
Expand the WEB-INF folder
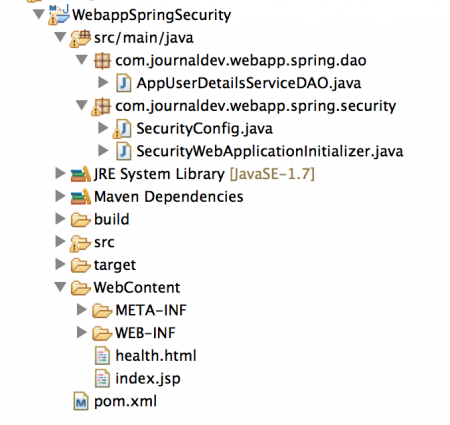pos(82,332)
